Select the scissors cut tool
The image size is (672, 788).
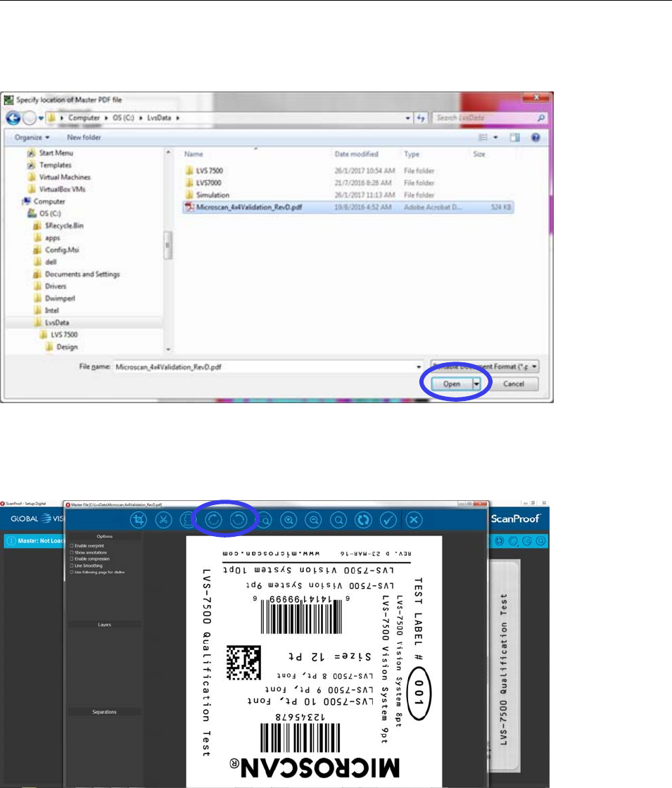pyautogui.click(x=163, y=520)
